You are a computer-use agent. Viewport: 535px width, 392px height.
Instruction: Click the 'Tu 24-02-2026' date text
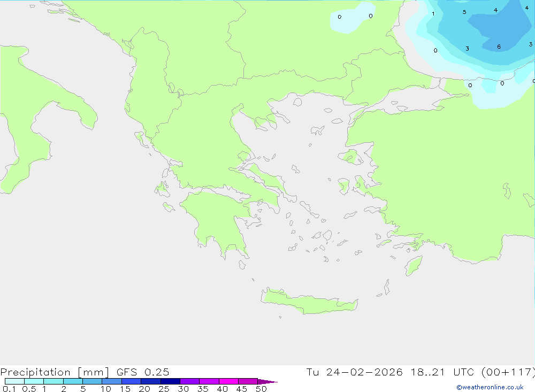point(354,372)
